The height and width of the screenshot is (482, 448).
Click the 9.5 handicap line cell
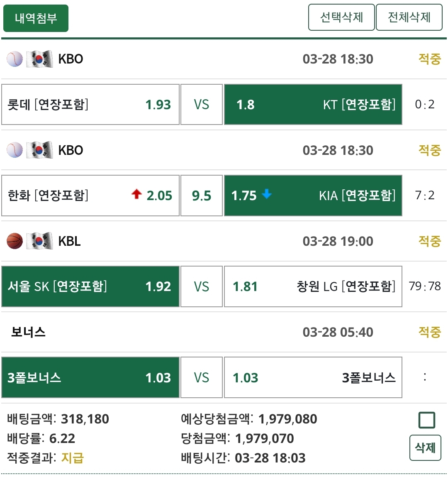pyautogui.click(x=202, y=196)
